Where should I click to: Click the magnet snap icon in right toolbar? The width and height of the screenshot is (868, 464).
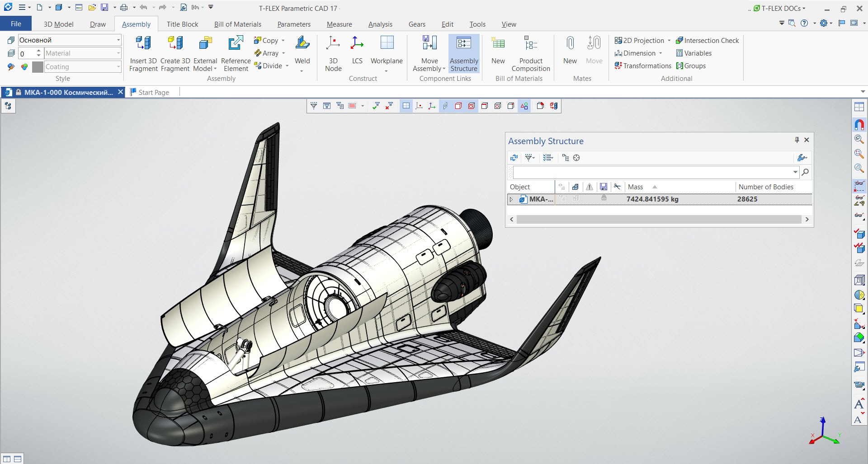(x=859, y=125)
